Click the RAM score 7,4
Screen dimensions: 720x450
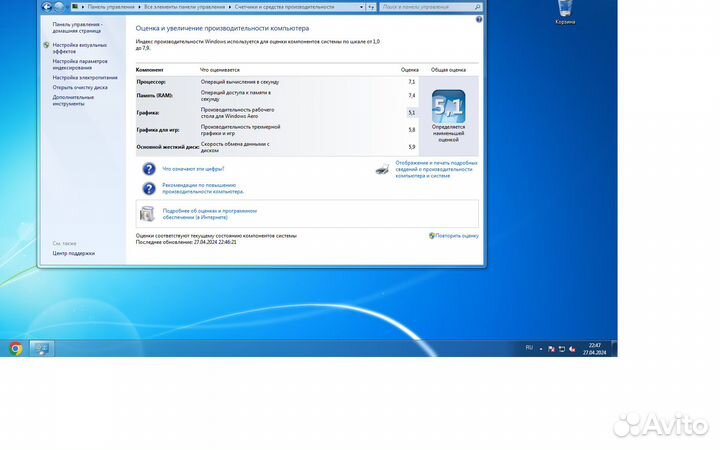tap(411, 96)
